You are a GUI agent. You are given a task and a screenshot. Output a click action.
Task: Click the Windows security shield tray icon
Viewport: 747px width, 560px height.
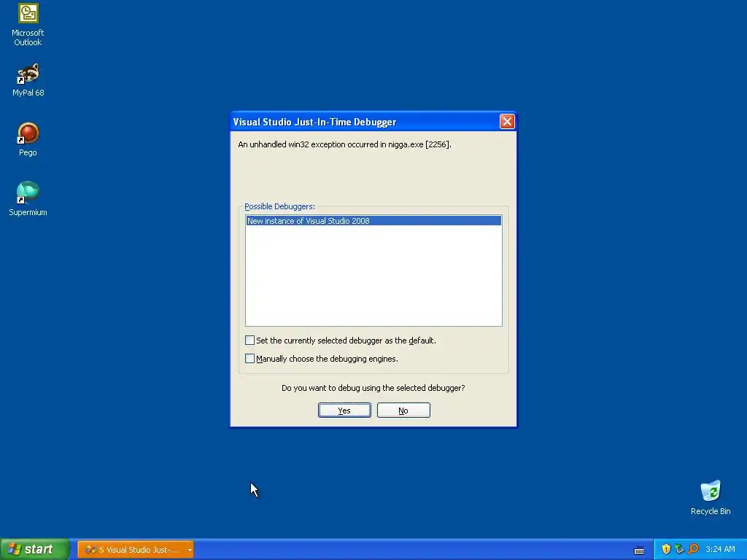tap(666, 549)
